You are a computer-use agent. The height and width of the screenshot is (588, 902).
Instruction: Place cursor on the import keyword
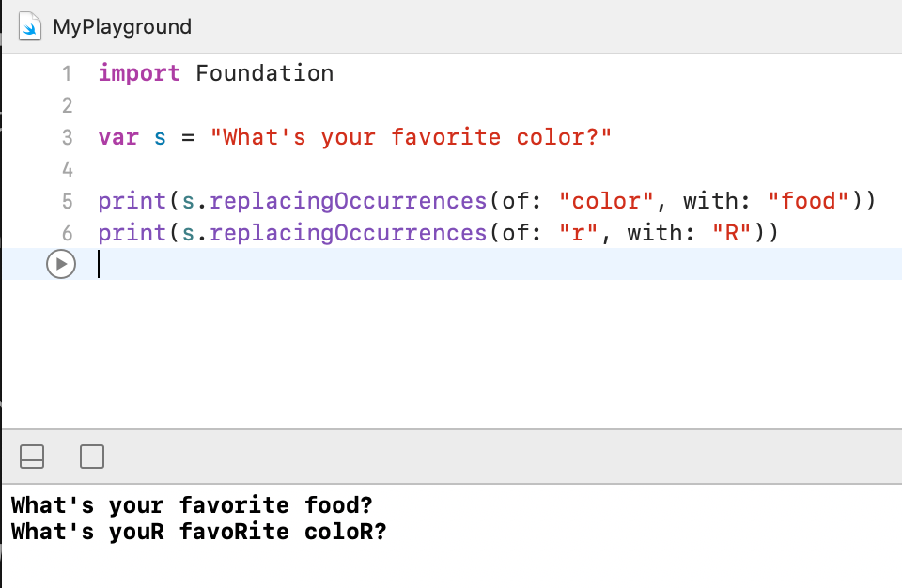[x=139, y=73]
